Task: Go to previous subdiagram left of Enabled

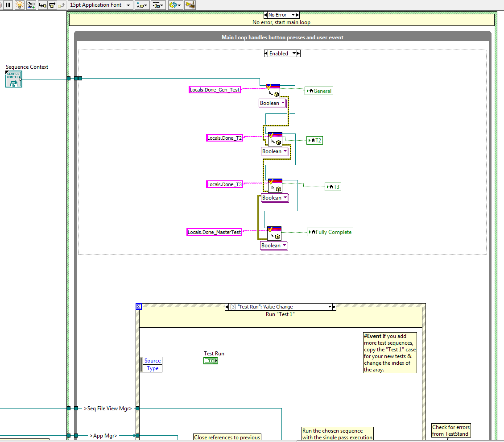Action: (x=266, y=54)
